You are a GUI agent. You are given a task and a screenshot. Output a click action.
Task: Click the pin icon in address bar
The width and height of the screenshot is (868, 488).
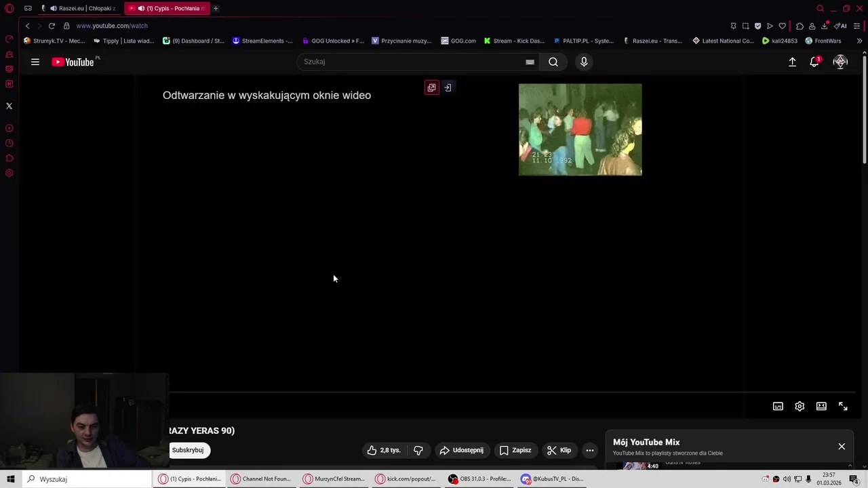point(733,26)
